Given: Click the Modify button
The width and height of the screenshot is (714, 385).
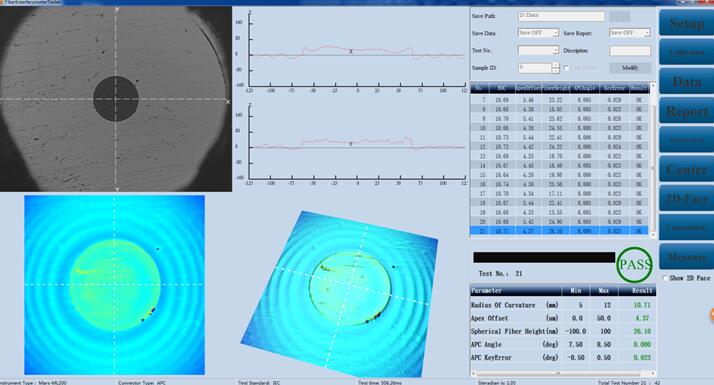Looking at the screenshot, I should (630, 68).
